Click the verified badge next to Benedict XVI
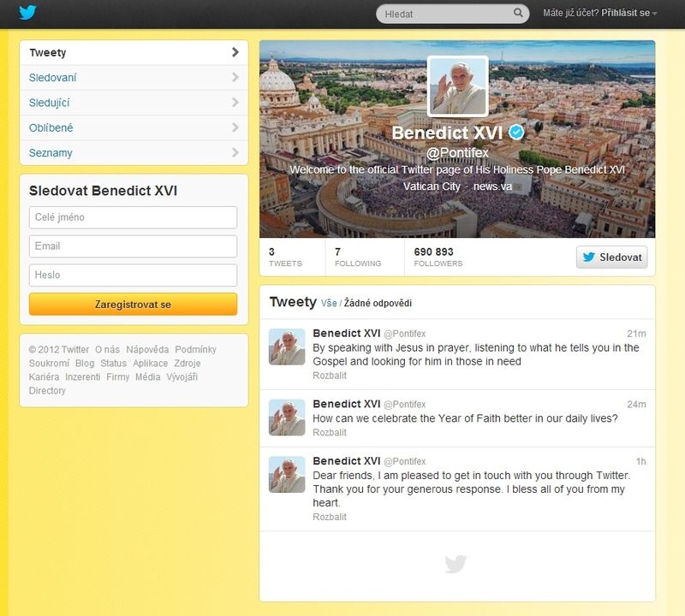 coord(516,132)
